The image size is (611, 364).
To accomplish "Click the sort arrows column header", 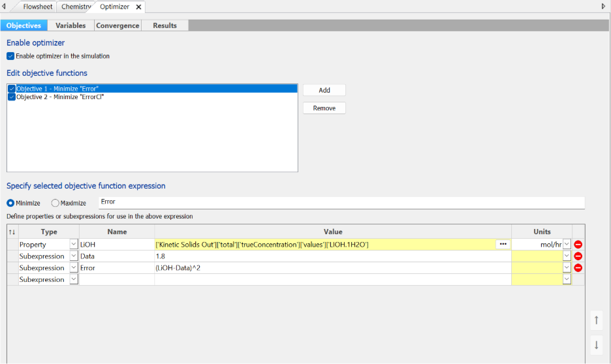I will [x=12, y=232].
